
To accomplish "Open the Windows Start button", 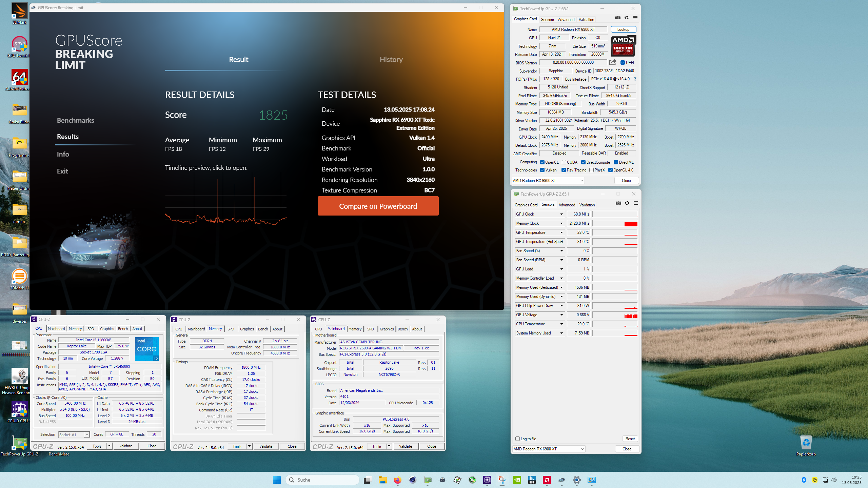I will 277,480.
